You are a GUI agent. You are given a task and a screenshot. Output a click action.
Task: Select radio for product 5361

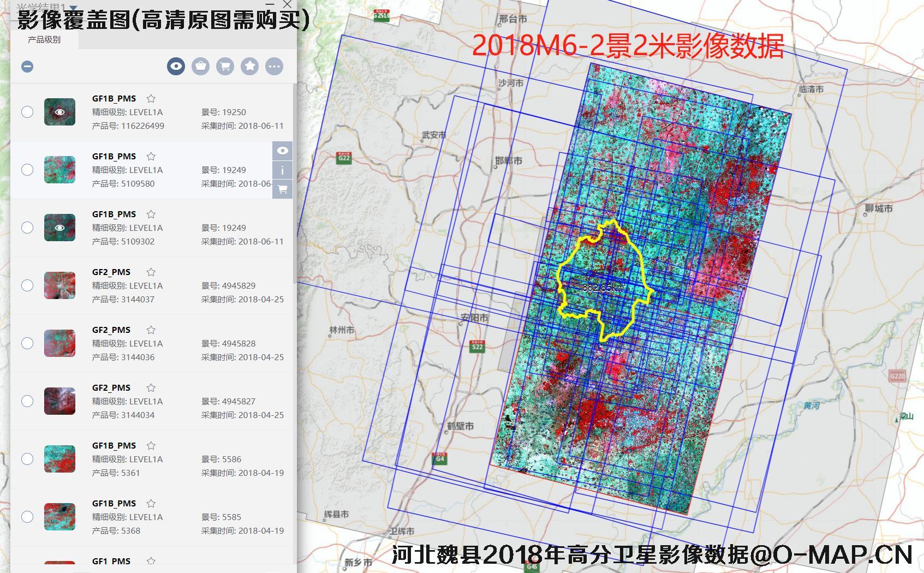click(x=27, y=459)
